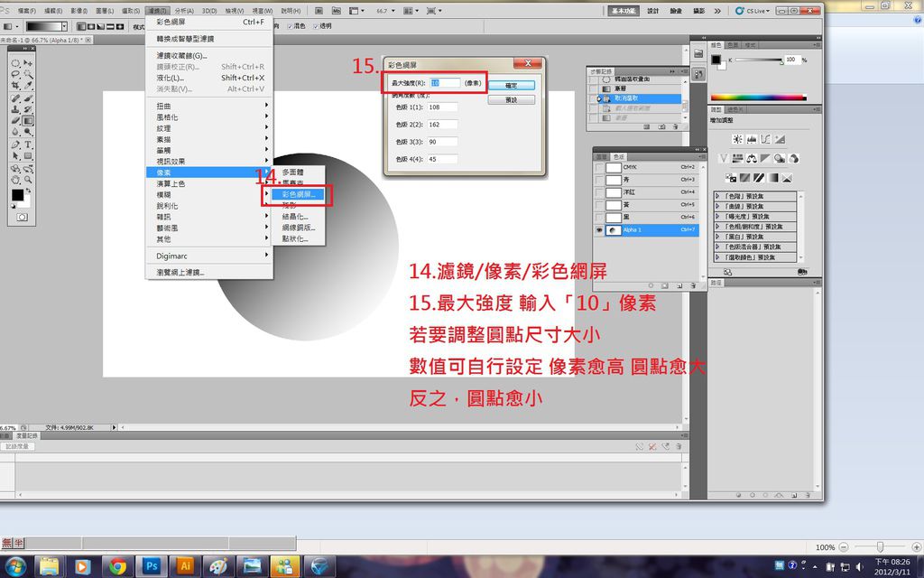Viewport: 924px width, 578px height.
Task: Expand the 「黑白」預設集 preset list
Action: pos(717,237)
